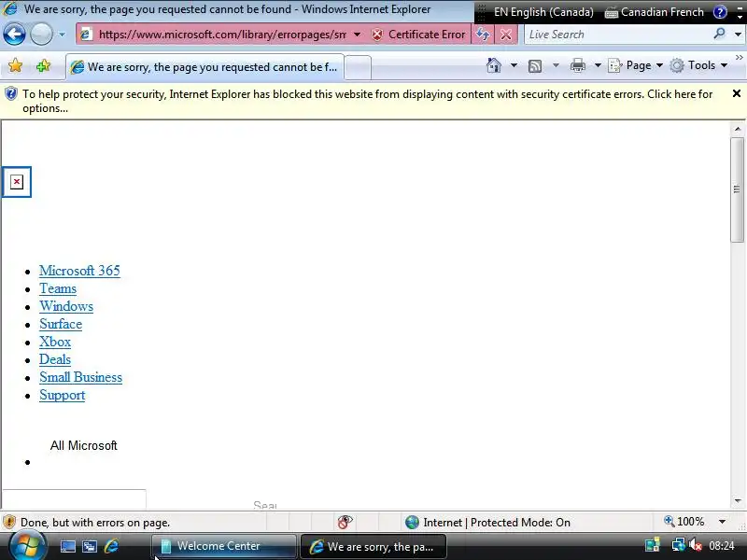
Task: Expand the Feeds dropdown arrow
Action: pyautogui.click(x=556, y=65)
